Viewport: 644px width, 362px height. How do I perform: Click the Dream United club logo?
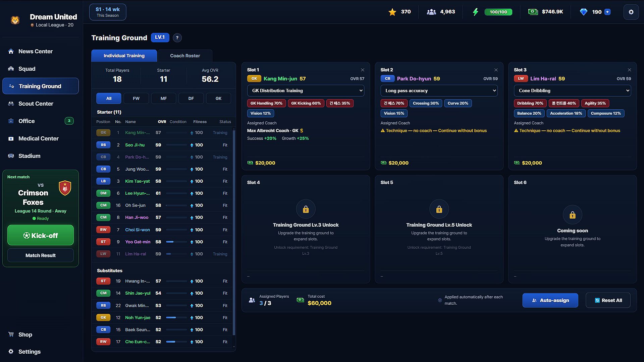pyautogui.click(x=15, y=20)
